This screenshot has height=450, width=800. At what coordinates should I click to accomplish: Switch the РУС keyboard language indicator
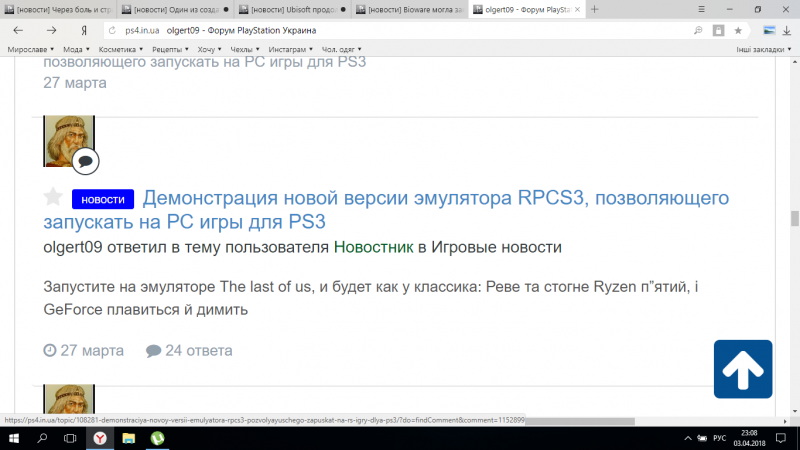pyautogui.click(x=719, y=438)
